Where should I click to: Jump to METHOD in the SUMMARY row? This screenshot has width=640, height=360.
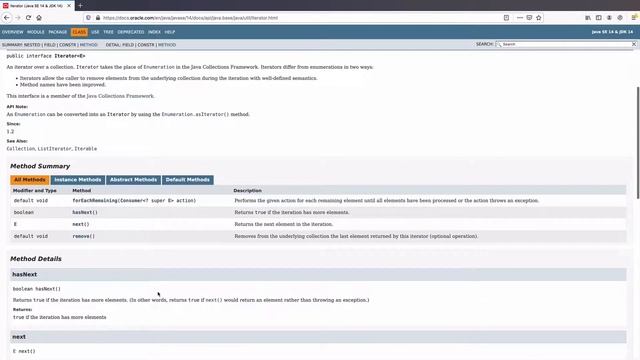click(89, 45)
